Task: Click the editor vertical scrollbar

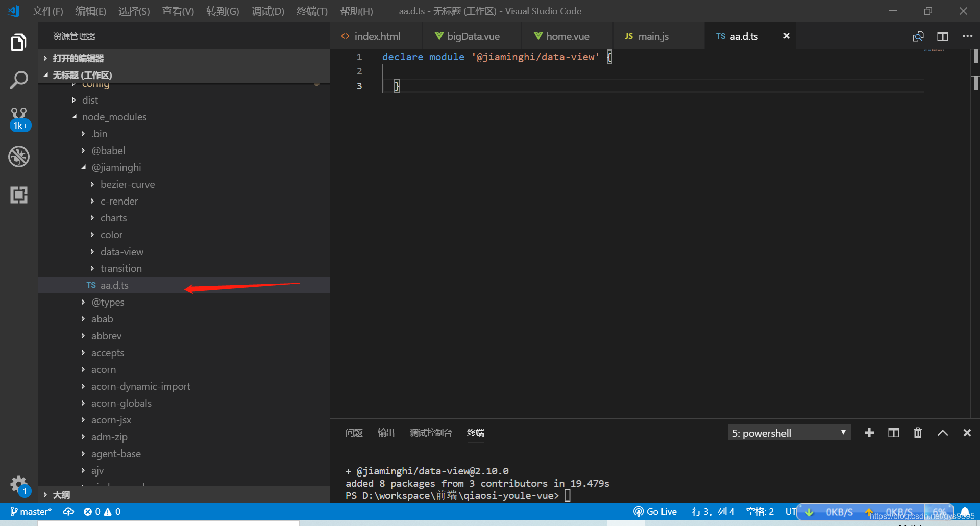Action: (975, 234)
